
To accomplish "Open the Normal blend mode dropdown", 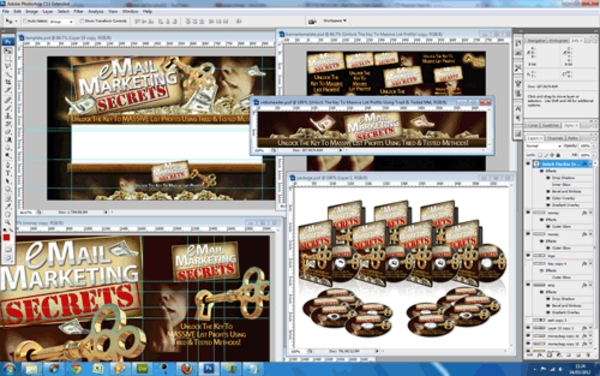I will pos(543,146).
